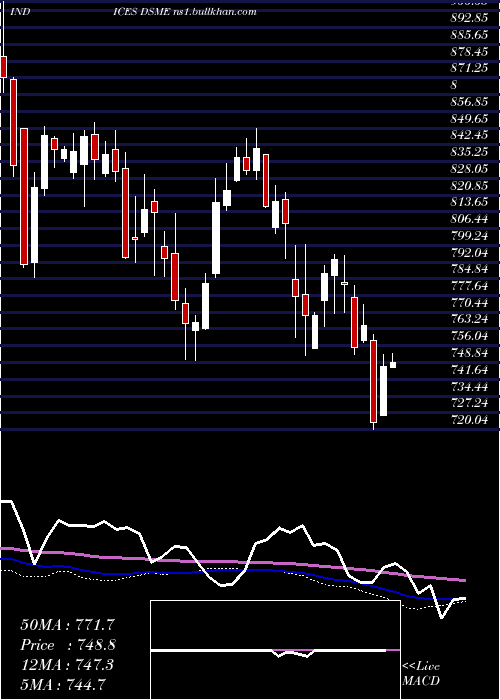500x700 pixels.
Task: Click the Price : 748.8 readout
Action: [68, 645]
